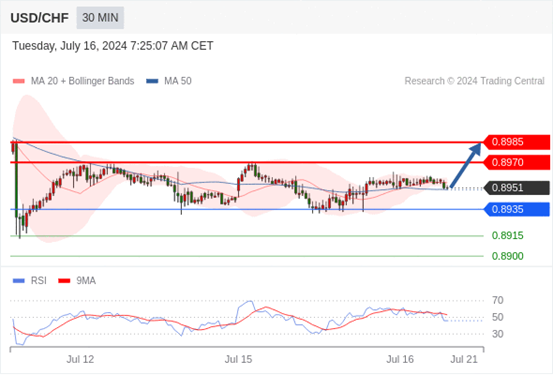The height and width of the screenshot is (375, 553).
Task: Click the 'Jul 15' date axis label
Action: point(239,359)
